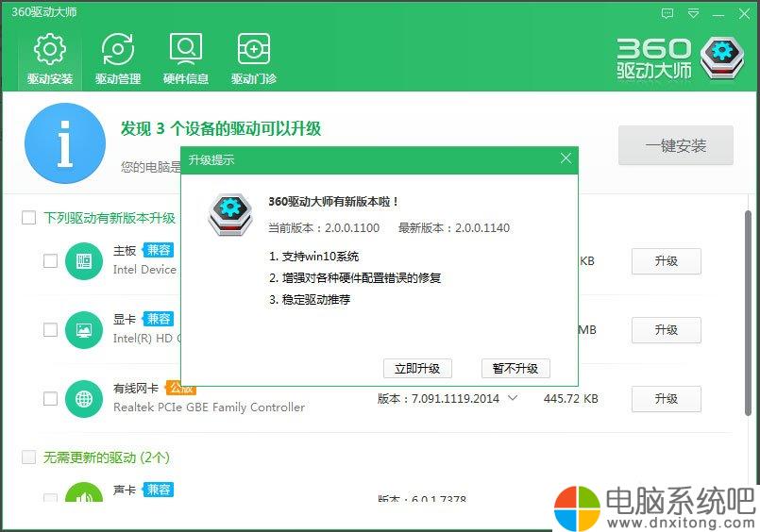The height and width of the screenshot is (532, 760).
Task: Upgrade the 有线网卡 driver
Action: point(666,398)
